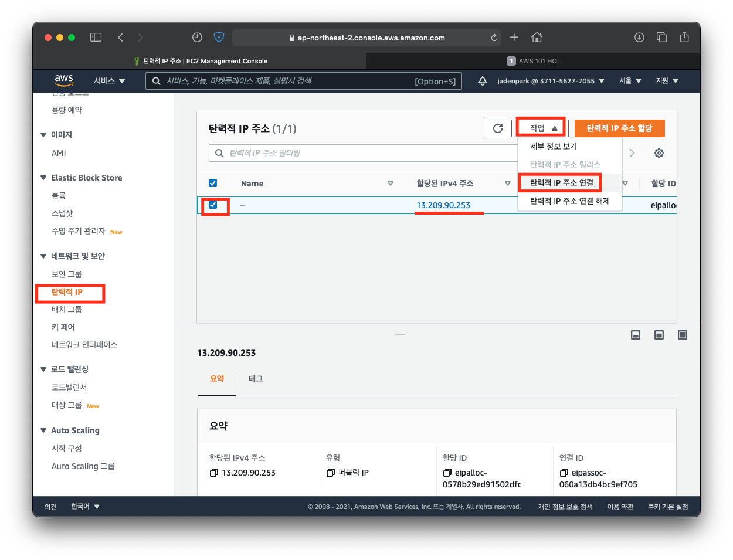
Task: Collapse the 이미지 sidebar section
Action: tap(43, 135)
